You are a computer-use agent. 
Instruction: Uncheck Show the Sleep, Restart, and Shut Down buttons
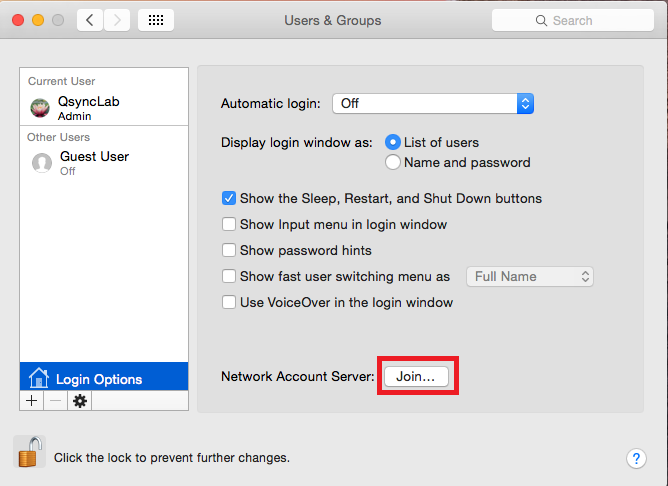229,198
